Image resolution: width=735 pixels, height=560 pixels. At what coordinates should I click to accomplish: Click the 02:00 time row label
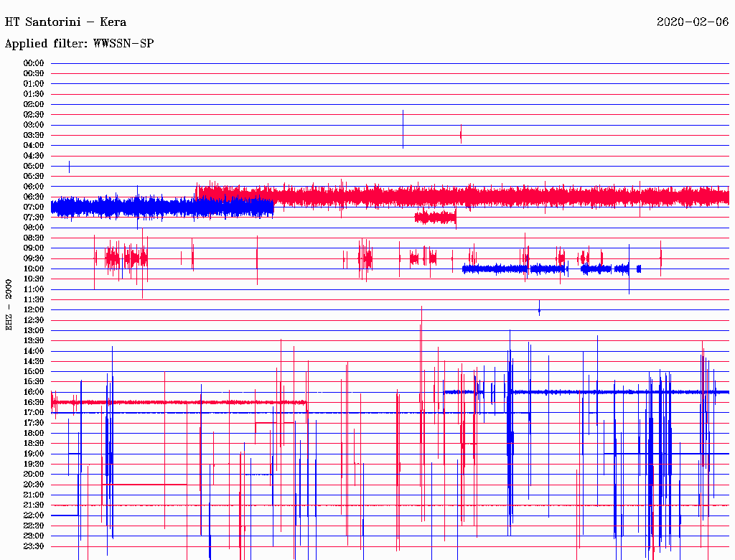(x=34, y=104)
